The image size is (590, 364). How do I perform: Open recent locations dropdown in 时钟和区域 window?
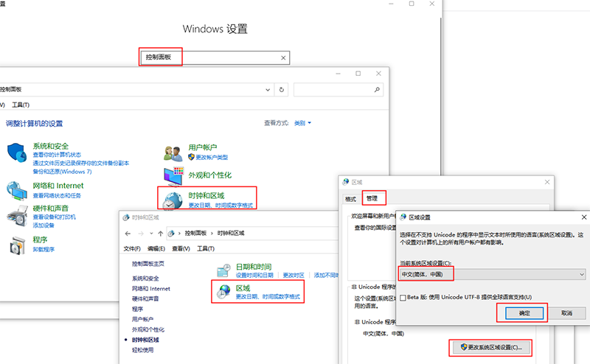point(151,234)
